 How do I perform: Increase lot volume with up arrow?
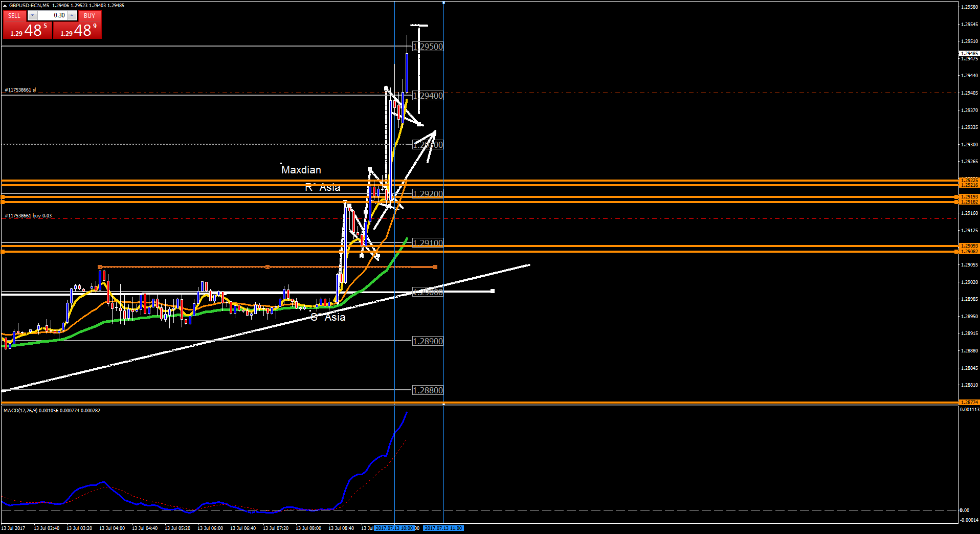[72, 15]
